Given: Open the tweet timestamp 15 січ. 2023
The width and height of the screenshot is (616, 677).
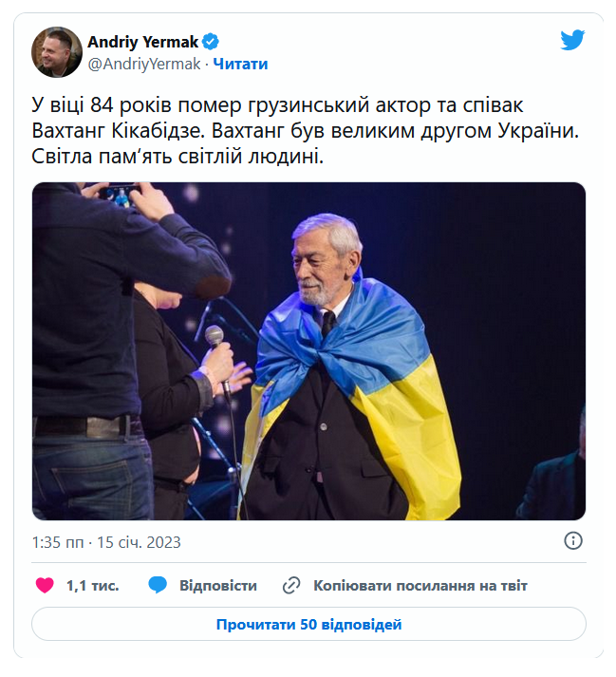Looking at the screenshot, I should point(139,542).
